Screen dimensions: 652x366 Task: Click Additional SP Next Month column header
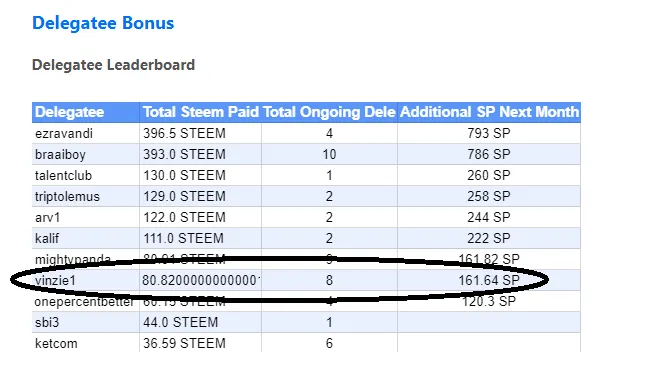489,112
